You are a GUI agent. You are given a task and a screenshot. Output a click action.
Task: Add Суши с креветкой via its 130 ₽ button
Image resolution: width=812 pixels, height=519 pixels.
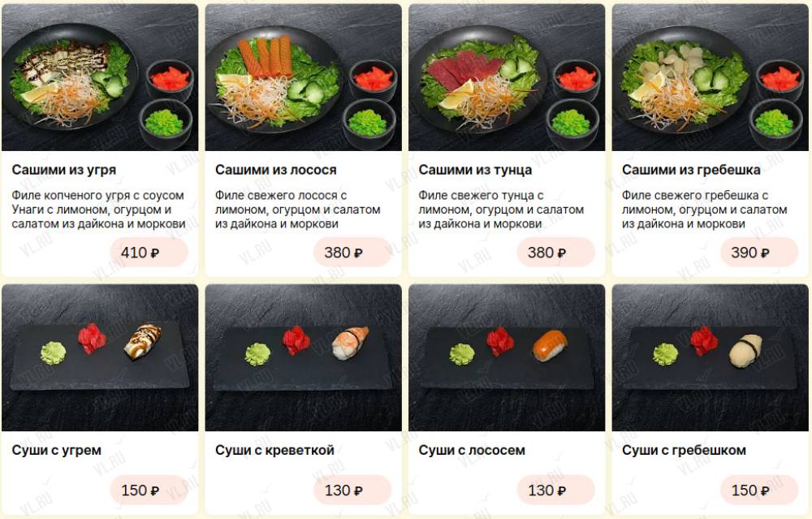point(352,490)
